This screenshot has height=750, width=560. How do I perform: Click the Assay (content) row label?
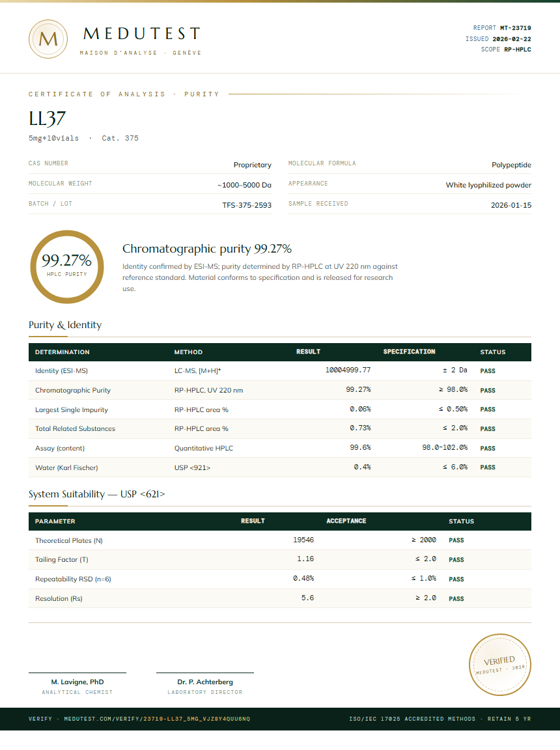pyautogui.click(x=60, y=449)
